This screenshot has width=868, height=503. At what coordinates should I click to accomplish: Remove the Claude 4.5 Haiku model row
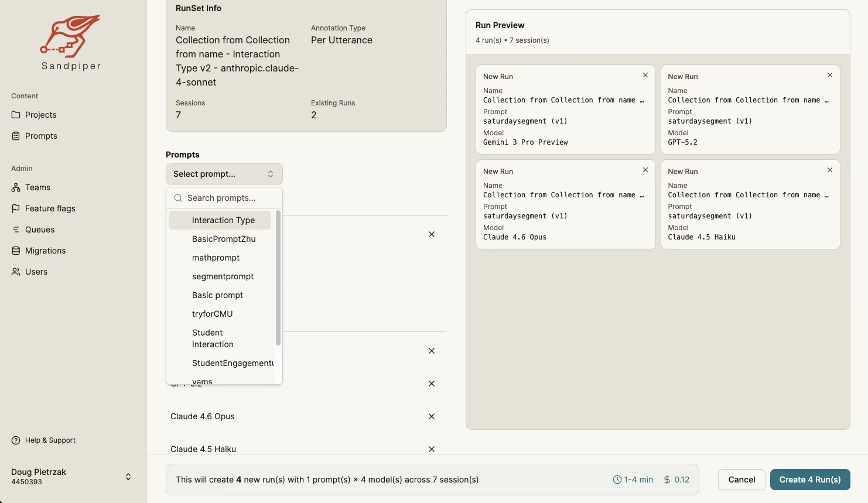click(432, 449)
